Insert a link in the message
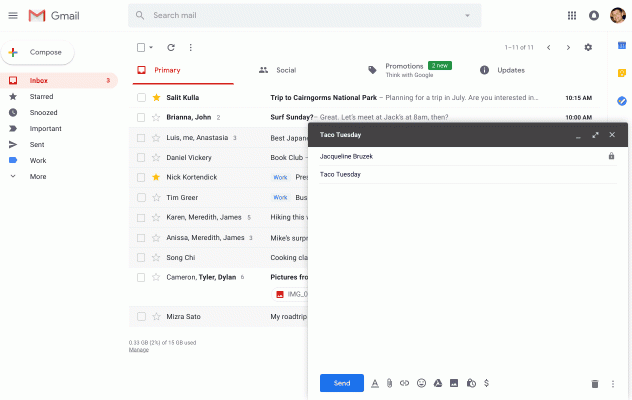The width and height of the screenshot is (632, 400). (x=405, y=383)
